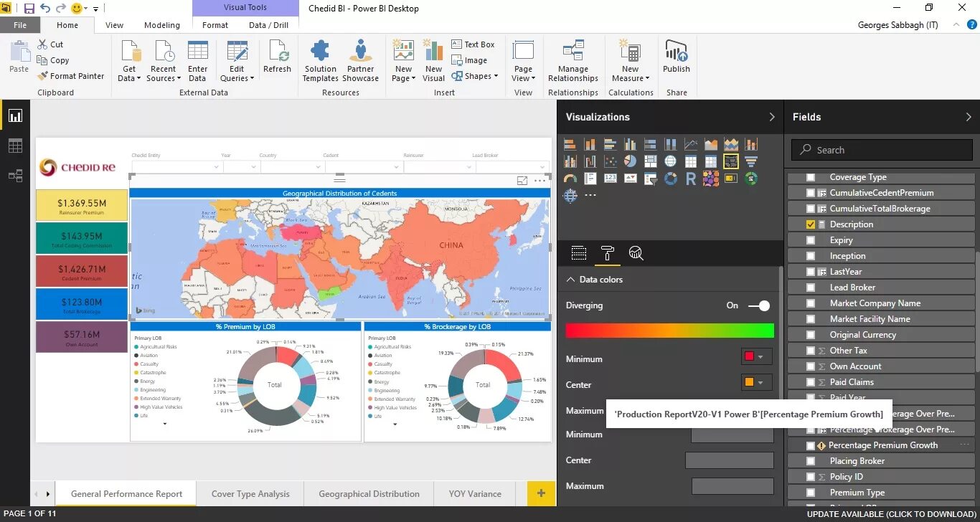
Task: Check the Original Currency field
Action: pyautogui.click(x=811, y=335)
